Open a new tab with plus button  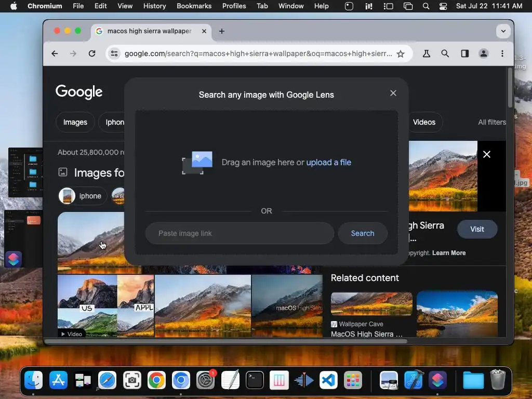221,31
